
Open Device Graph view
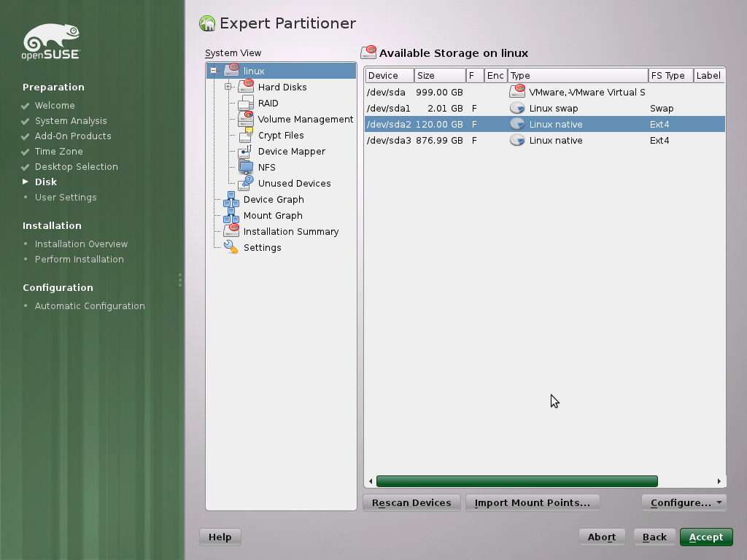tap(274, 200)
